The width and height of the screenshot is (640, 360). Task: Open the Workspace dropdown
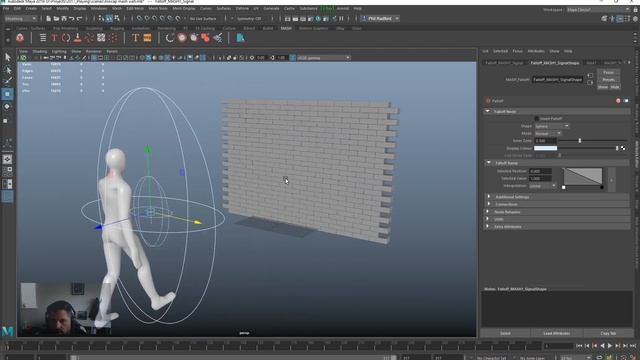(598, 9)
